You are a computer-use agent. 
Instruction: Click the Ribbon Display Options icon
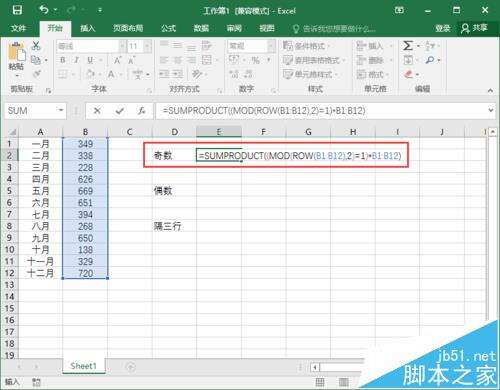pyautogui.click(x=399, y=10)
